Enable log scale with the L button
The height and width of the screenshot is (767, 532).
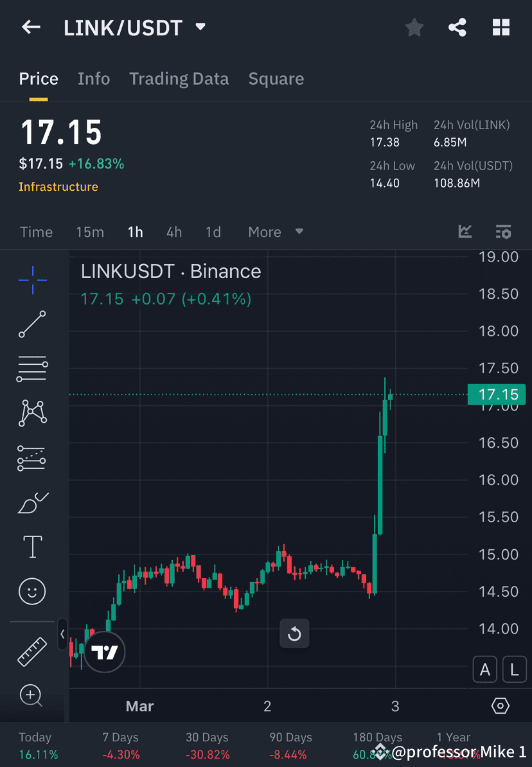click(x=514, y=669)
